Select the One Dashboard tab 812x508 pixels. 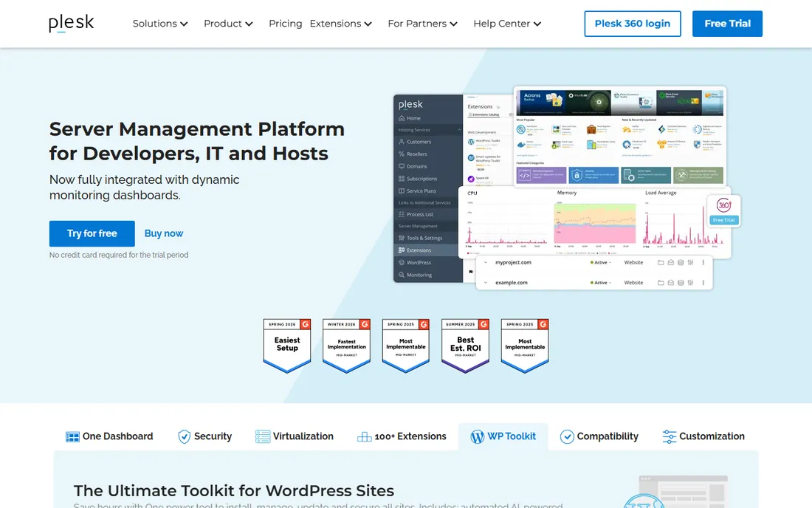(x=109, y=436)
